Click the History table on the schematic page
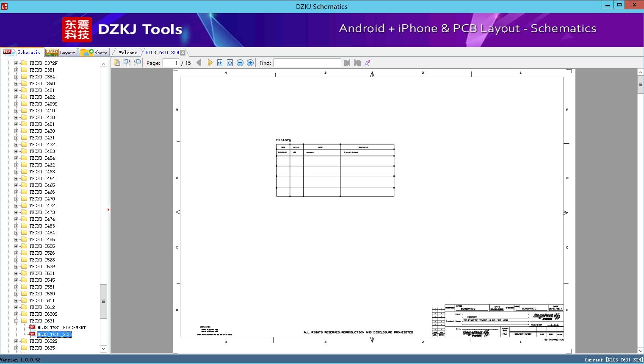This screenshot has width=644, height=364. [x=335, y=170]
